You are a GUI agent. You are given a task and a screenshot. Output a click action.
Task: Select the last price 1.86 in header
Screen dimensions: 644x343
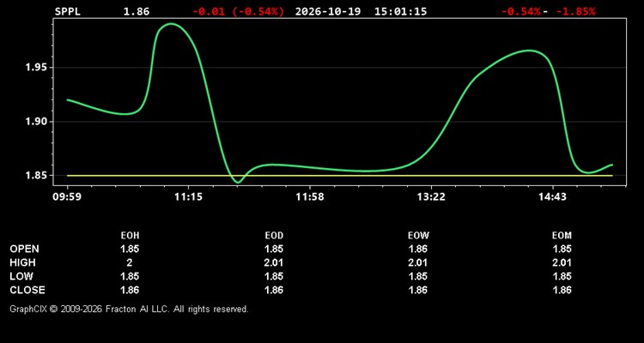coord(137,11)
